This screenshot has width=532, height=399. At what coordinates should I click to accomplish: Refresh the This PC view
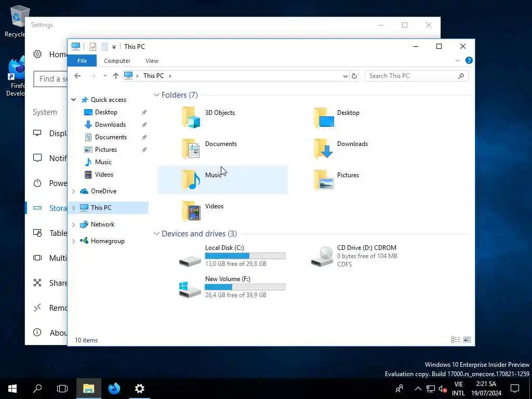click(354, 76)
